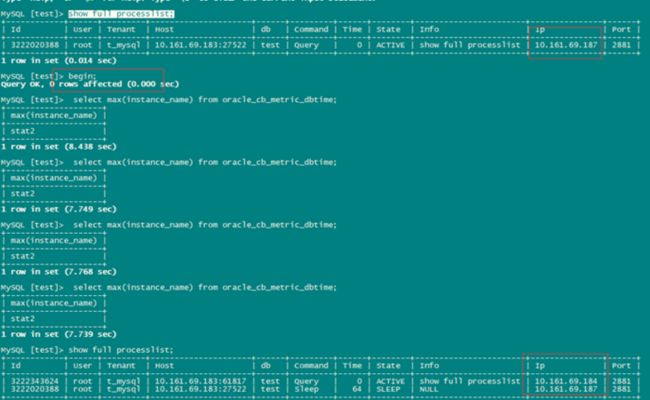The image size is (650, 400).
Task: Click the first select max(instance_name) query
Action: pyautogui.click(x=205, y=99)
